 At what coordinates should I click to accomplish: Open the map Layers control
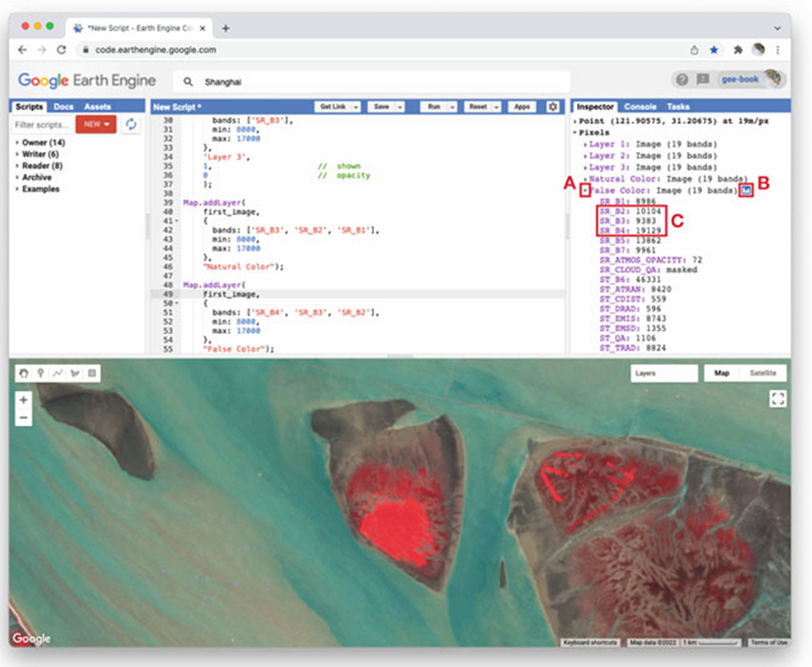coord(664,373)
